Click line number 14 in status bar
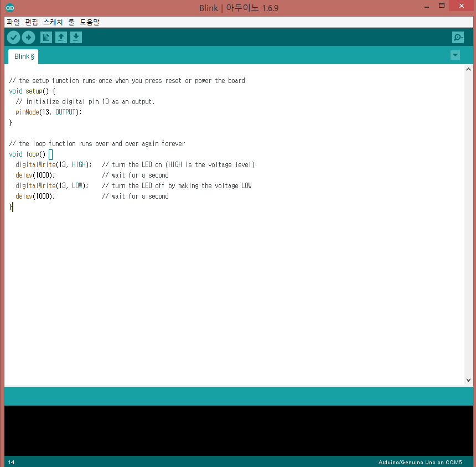The image size is (476, 467). 11,462
